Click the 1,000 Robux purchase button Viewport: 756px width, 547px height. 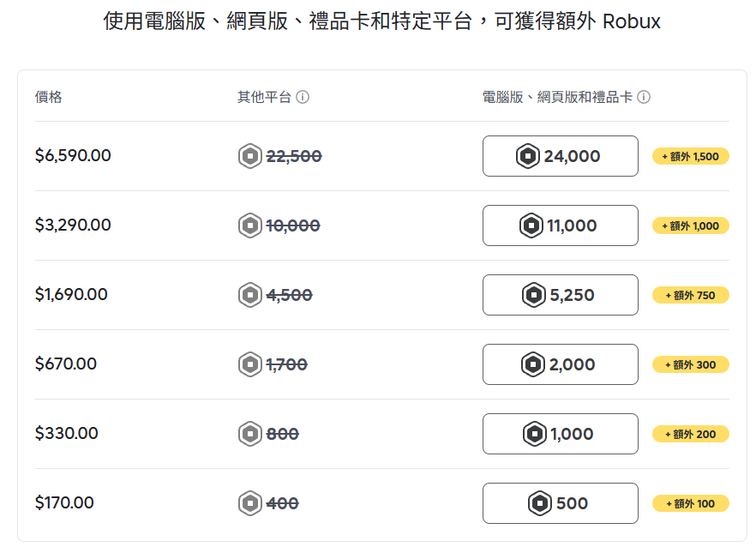(x=560, y=433)
